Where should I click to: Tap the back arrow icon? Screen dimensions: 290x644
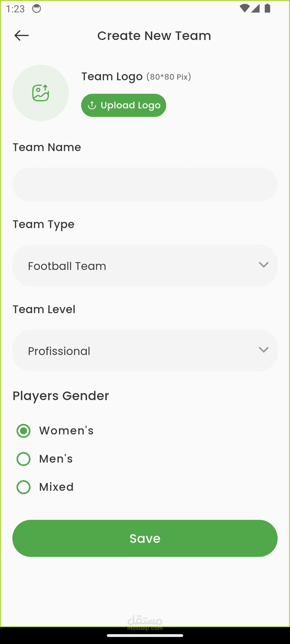[21, 35]
